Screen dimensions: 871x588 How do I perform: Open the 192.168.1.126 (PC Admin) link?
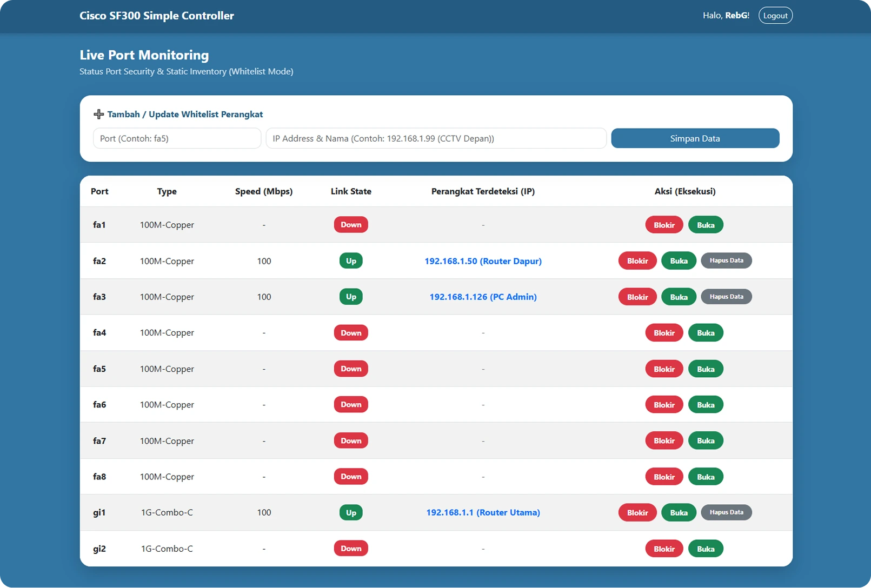pyautogui.click(x=483, y=297)
